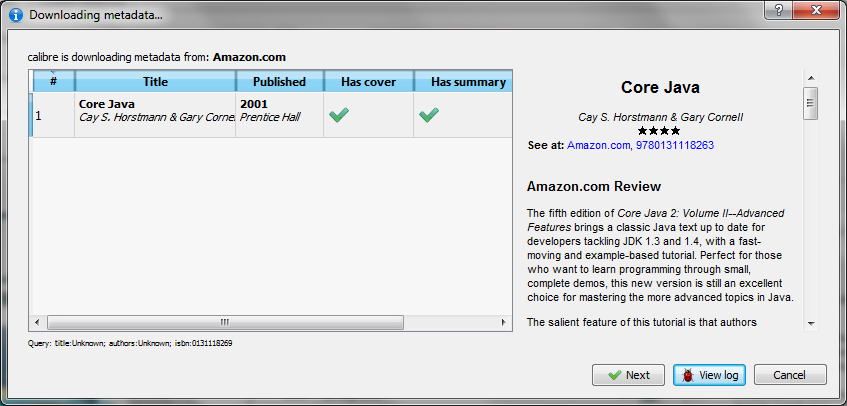Click the info icon in the title bar
847x406 pixels.
[x=15, y=15]
